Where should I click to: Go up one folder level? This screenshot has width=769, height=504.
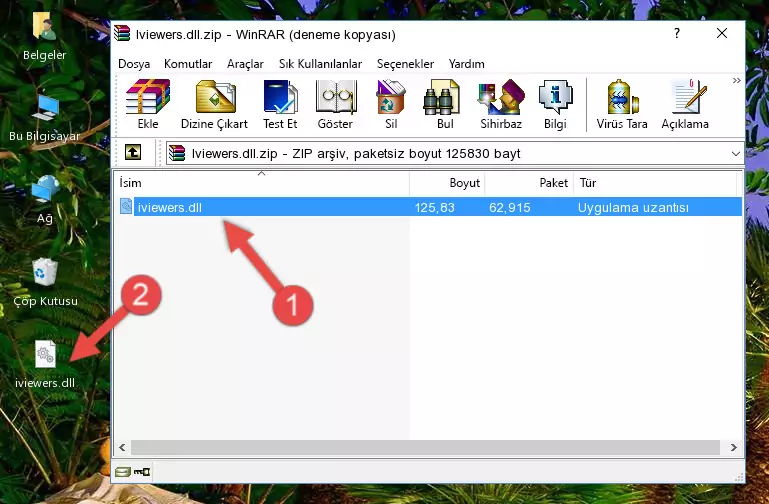pyautogui.click(x=133, y=152)
